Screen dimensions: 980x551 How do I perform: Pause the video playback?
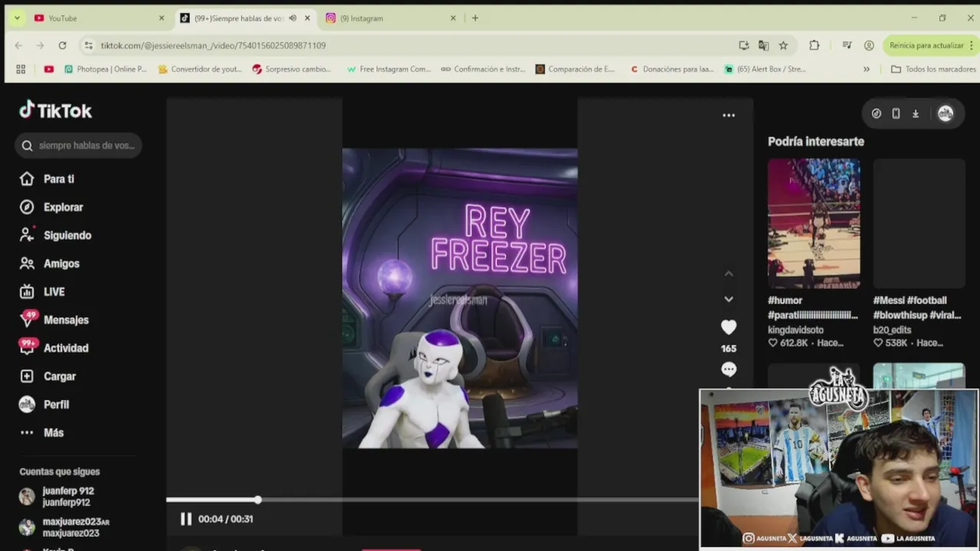pos(185,519)
